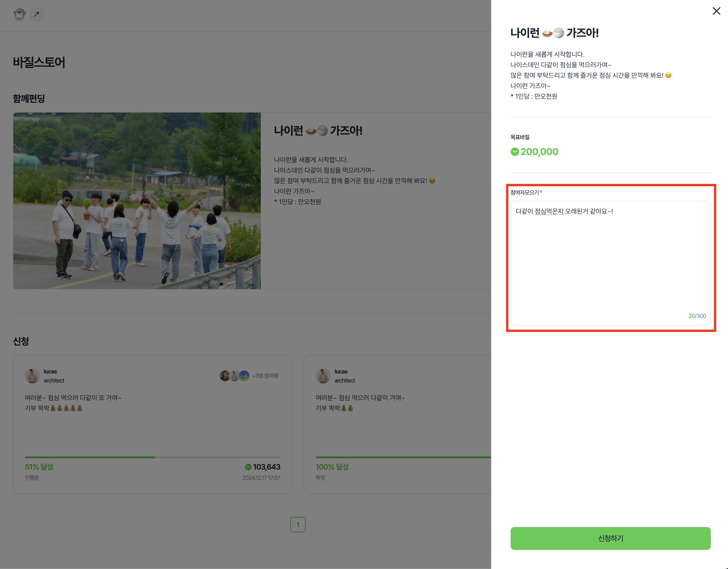Screen dimensions: 728x569
Task: Open the arrow link icon beside logo
Action: point(37,14)
